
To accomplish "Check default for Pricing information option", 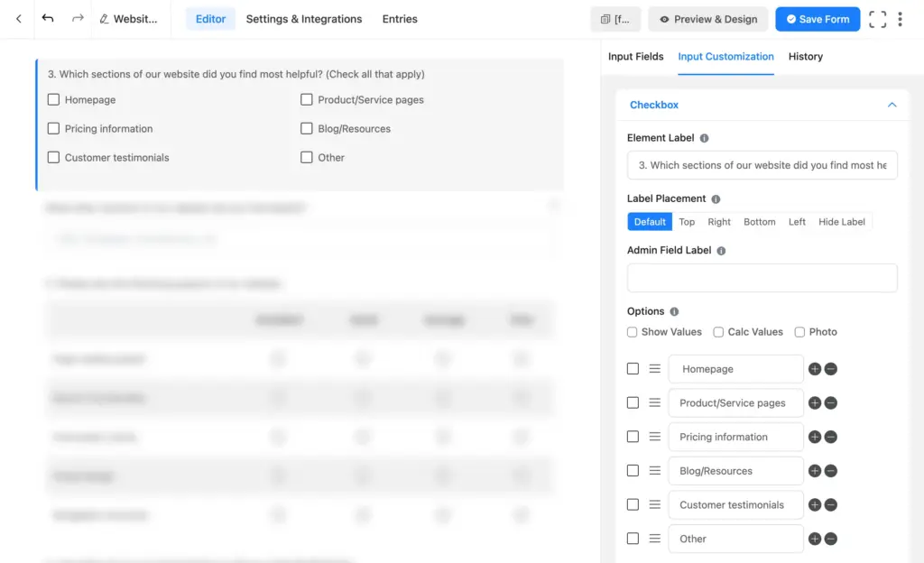I will [x=633, y=437].
